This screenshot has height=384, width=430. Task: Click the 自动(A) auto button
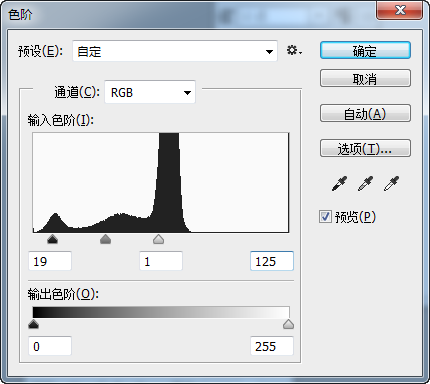click(365, 113)
